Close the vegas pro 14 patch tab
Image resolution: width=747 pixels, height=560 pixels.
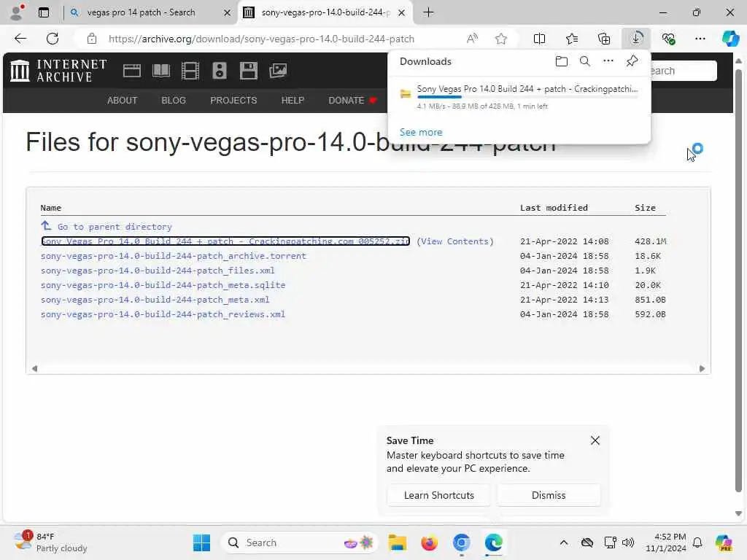point(228,13)
